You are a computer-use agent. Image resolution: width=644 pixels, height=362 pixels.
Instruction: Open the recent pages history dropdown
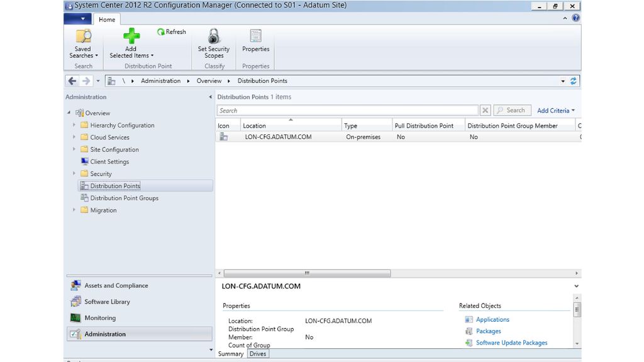click(97, 81)
